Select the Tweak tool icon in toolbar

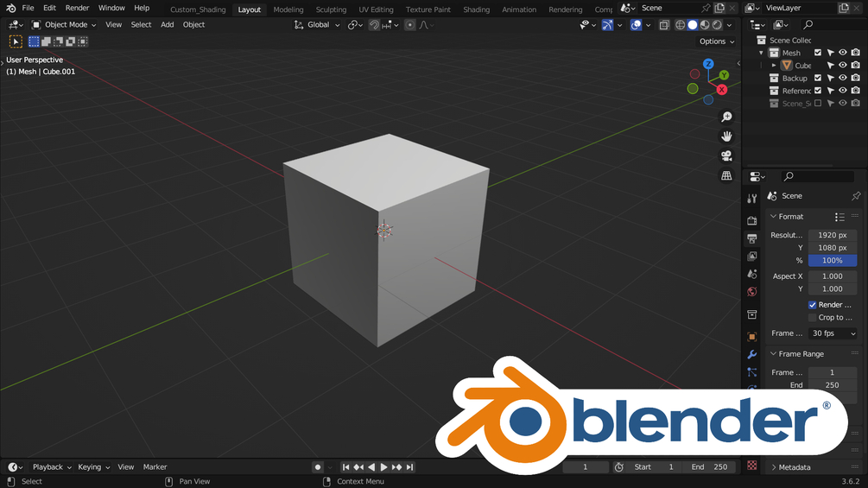16,41
